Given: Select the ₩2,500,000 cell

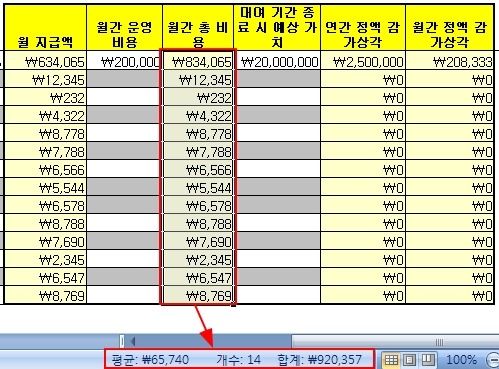Looking at the screenshot, I should (x=363, y=61).
